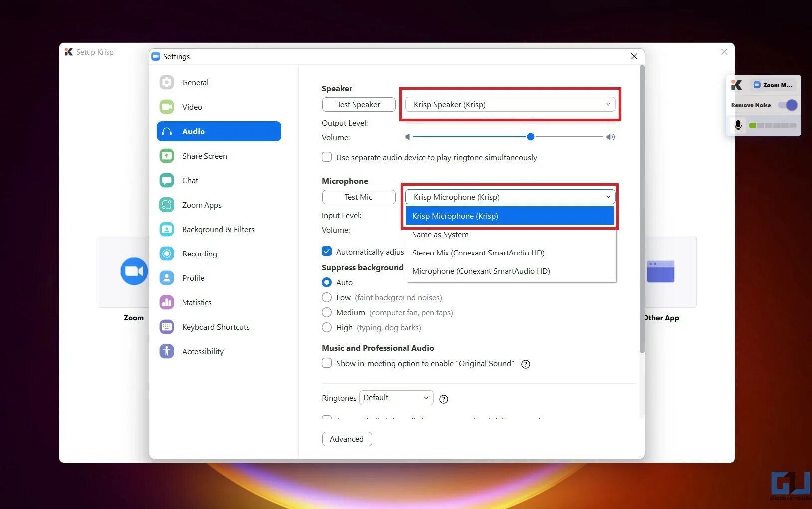Click the Statistics bar chart icon
Screen dimensions: 812x509
[167, 302]
